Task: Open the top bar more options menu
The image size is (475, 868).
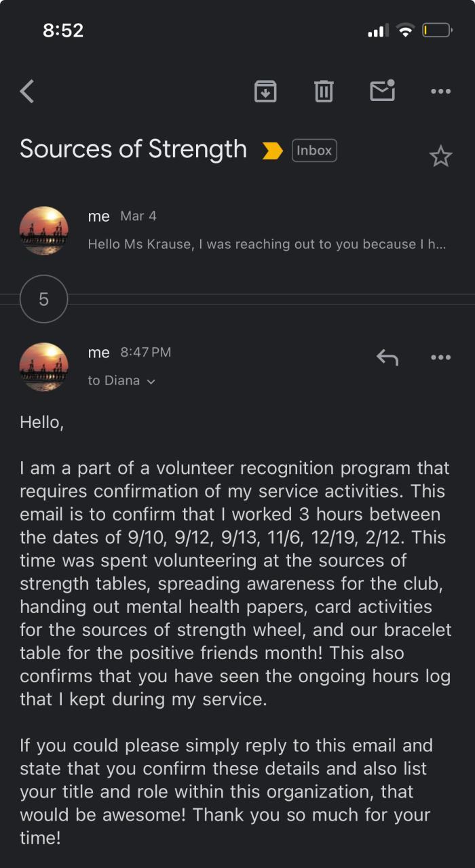Action: pyautogui.click(x=441, y=91)
